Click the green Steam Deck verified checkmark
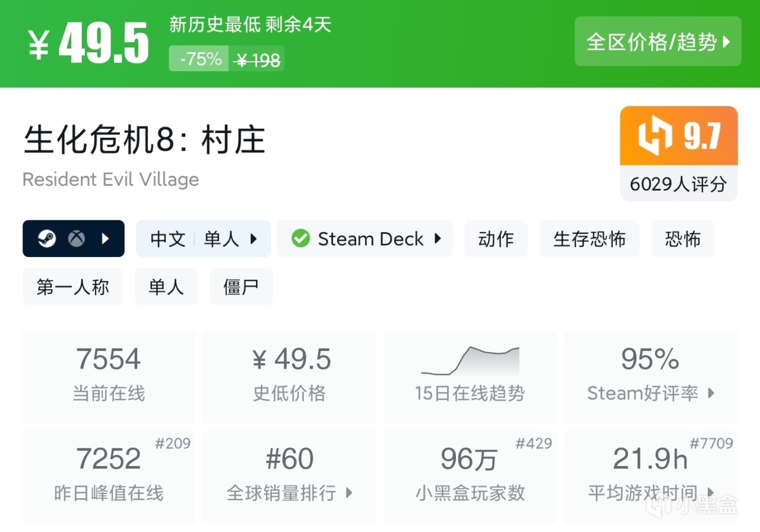 pyautogui.click(x=300, y=239)
